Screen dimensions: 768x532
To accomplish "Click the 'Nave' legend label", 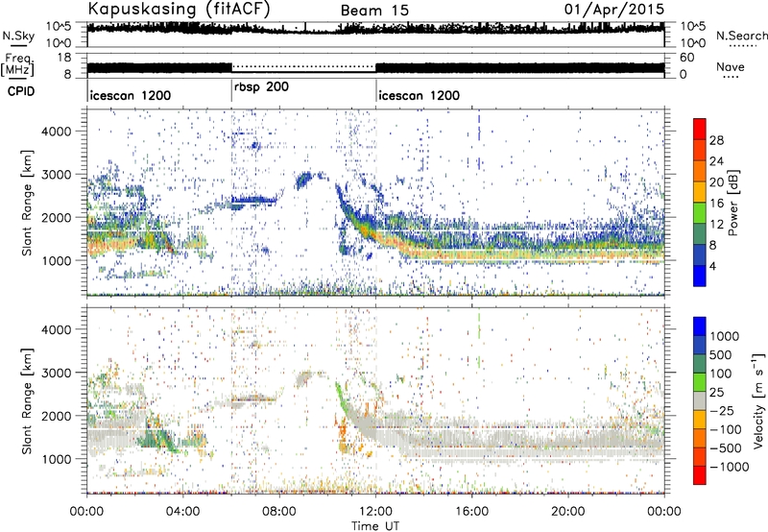I will point(731,67).
